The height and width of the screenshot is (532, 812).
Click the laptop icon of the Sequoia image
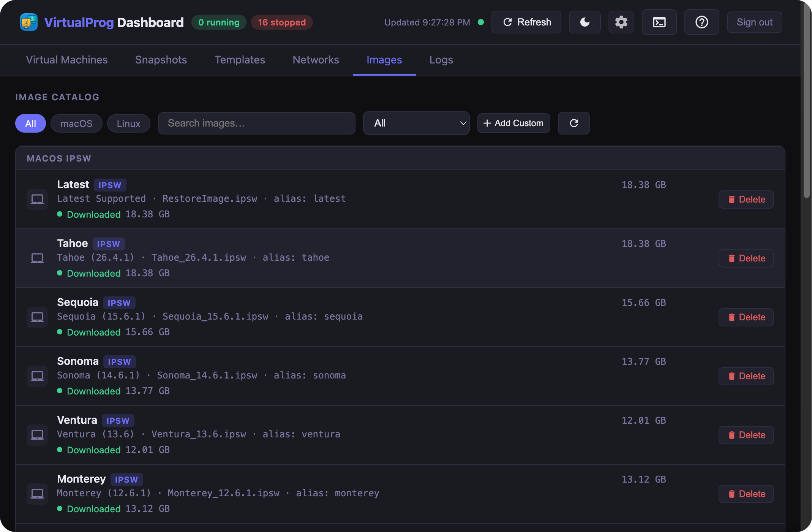click(37, 317)
